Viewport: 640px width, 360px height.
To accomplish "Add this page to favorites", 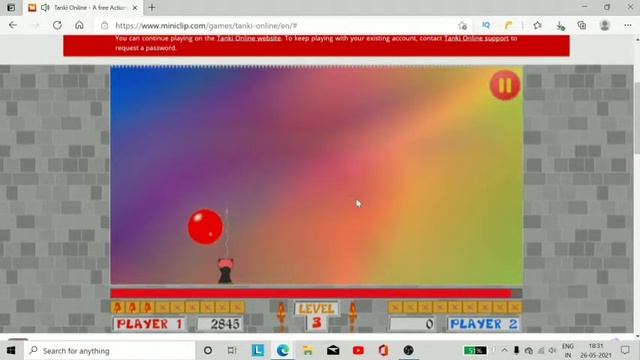I will tap(462, 26).
